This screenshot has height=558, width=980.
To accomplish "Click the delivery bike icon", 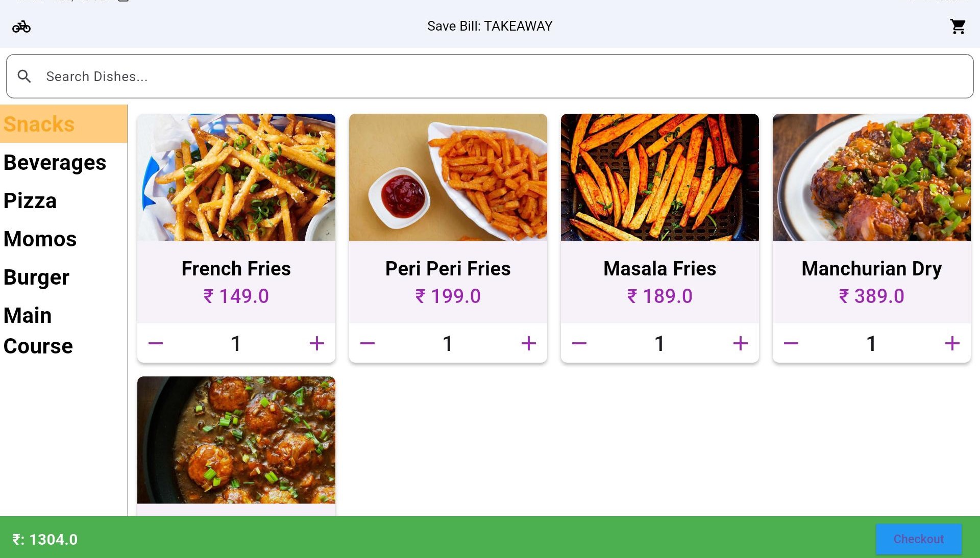I will point(21,27).
